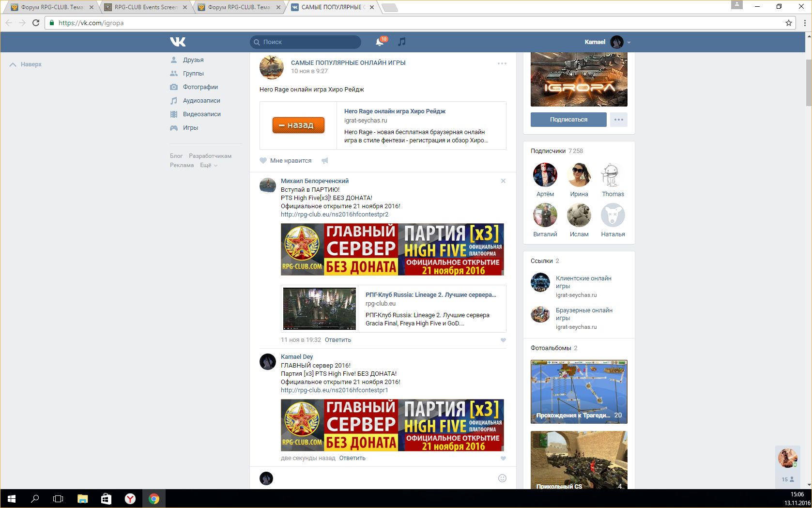
Task: Open File Explorer from taskbar
Action: click(83, 499)
